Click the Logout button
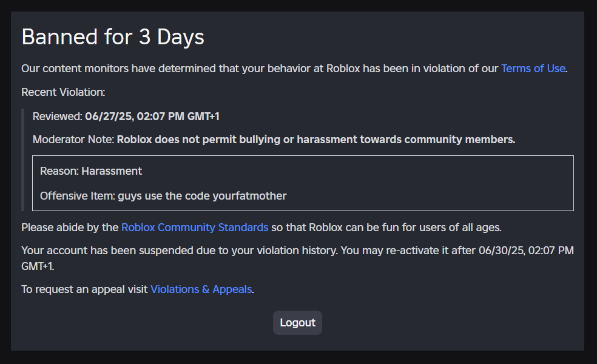597x364 pixels. pos(297,323)
